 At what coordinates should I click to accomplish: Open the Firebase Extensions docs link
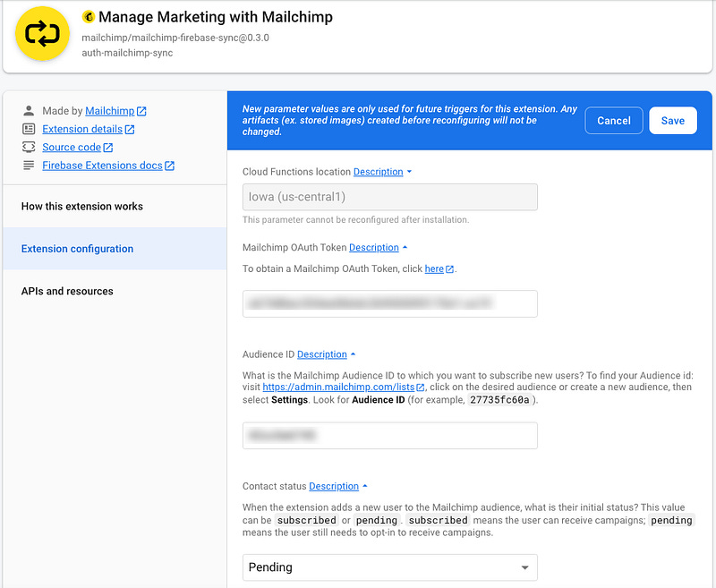point(102,166)
